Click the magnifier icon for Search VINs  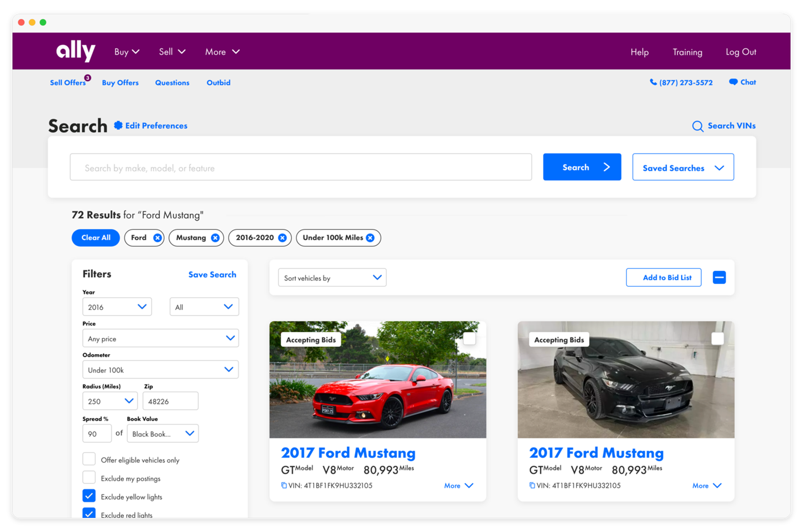click(697, 126)
